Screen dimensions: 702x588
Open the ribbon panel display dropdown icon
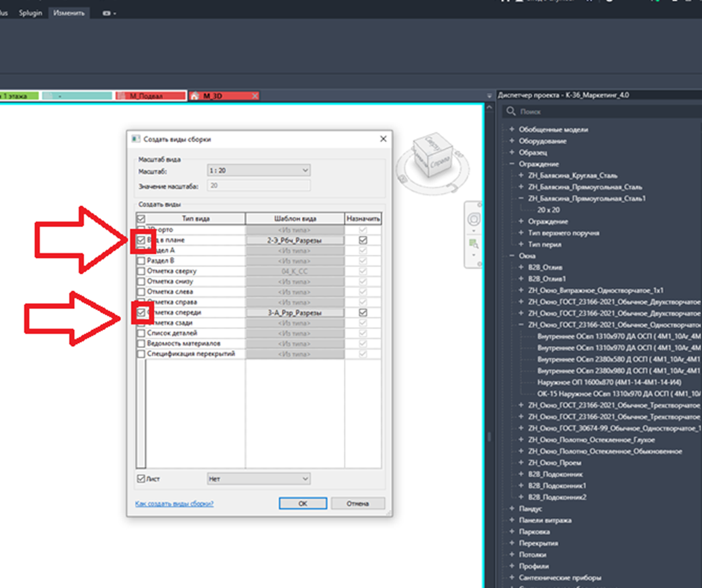pos(109,13)
